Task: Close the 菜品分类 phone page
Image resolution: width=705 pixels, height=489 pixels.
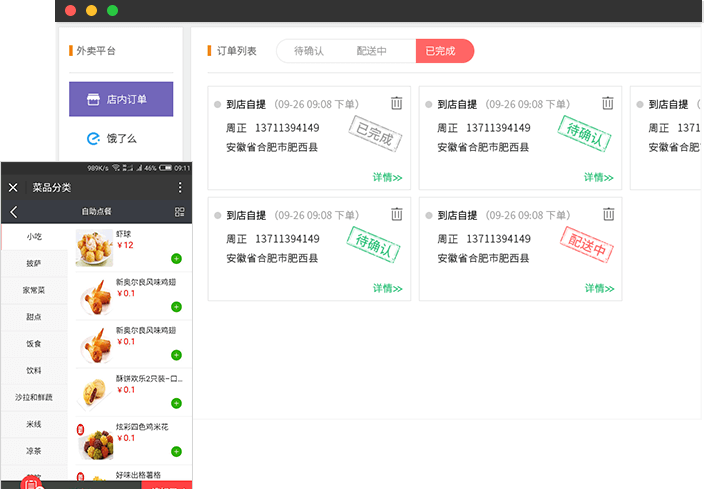Action: coord(13,187)
